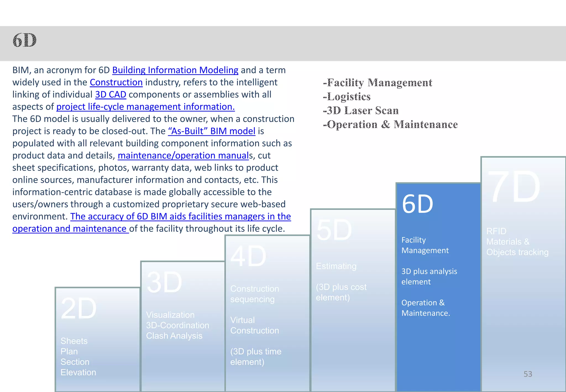Click the 2D heading in first step block

click(79, 309)
